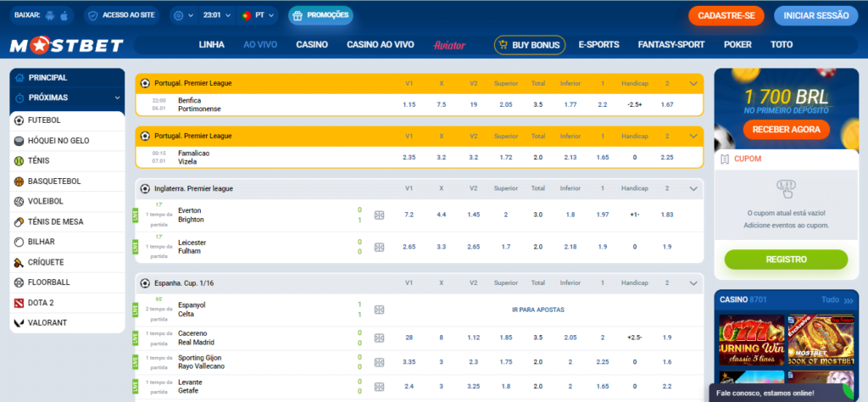Click the Cadastre-se button
868x402 pixels.
pos(726,15)
